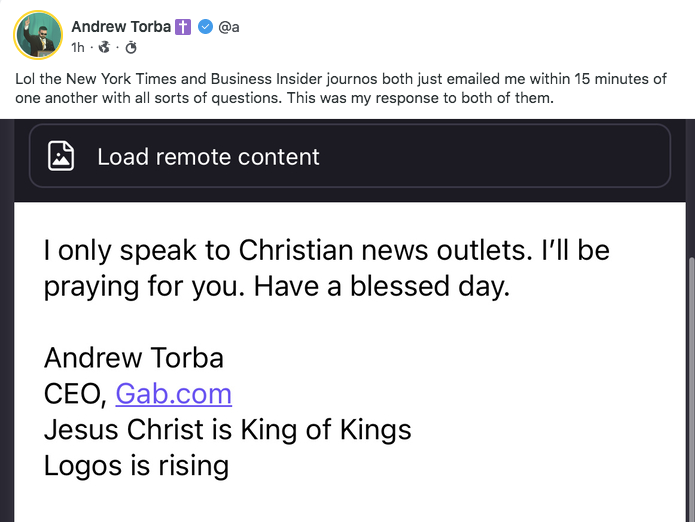Click the "CEO," text in the signature

click(x=76, y=393)
